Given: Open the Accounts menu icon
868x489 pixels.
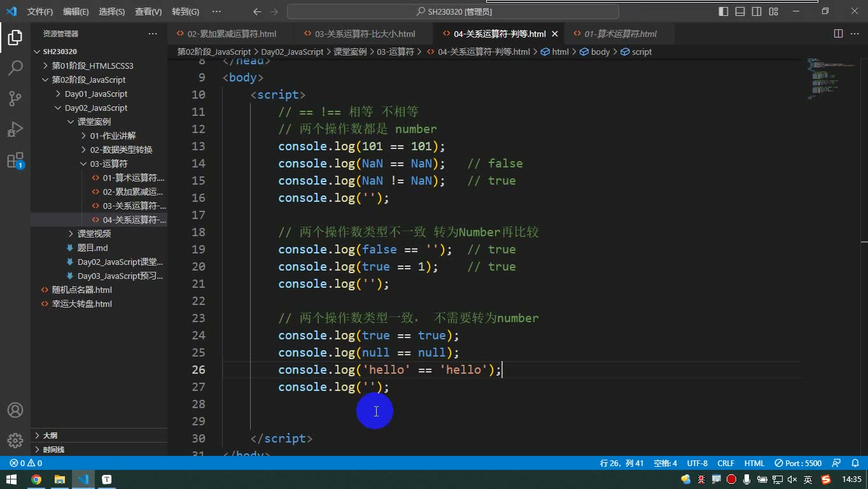Looking at the screenshot, I should click(x=15, y=410).
